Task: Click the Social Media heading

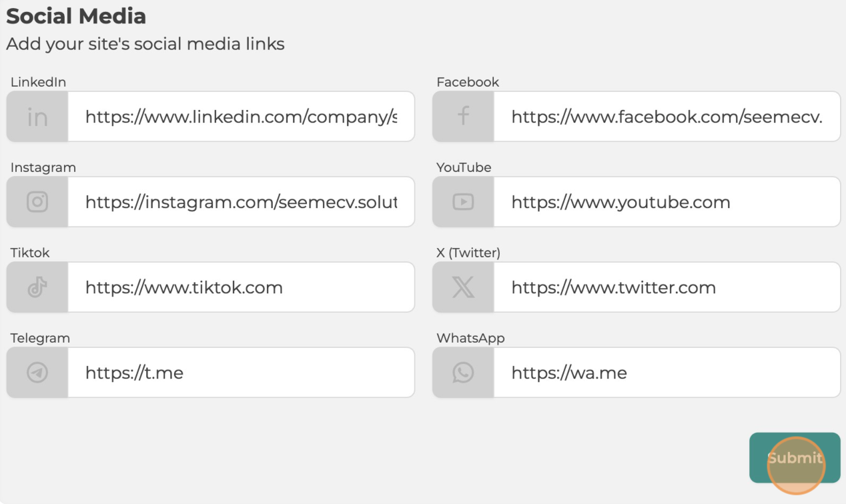Action: coord(76,16)
